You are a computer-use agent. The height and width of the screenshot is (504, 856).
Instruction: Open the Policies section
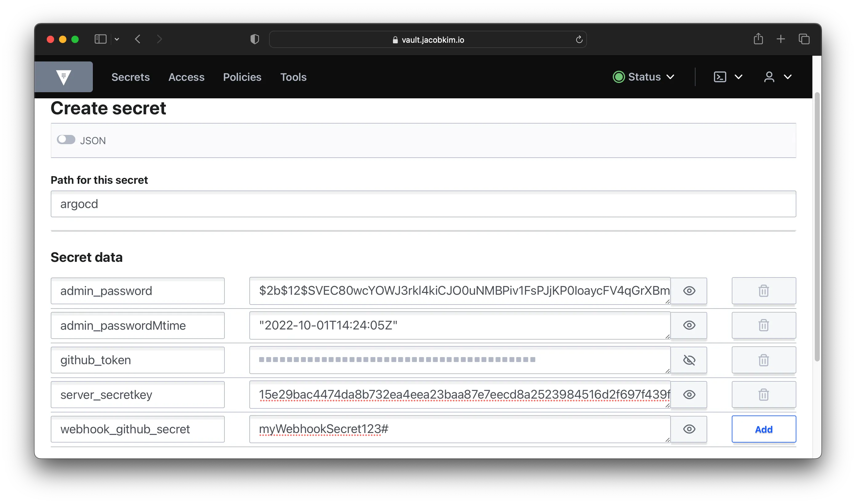click(242, 77)
